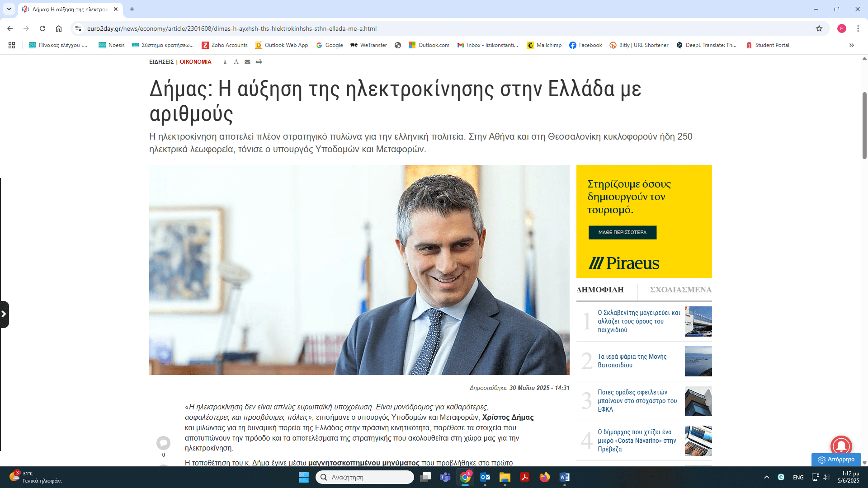The height and width of the screenshot is (488, 868).
Task: Open Word from the taskbar
Action: (564, 477)
